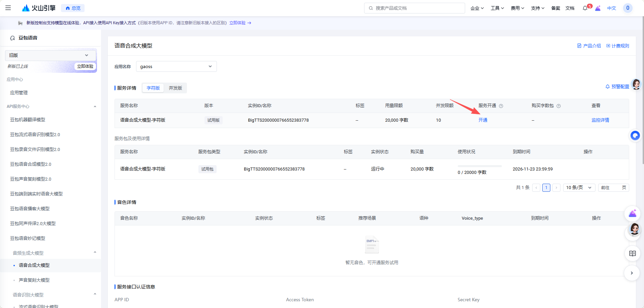Click the search magnifier icon in the top bar

pos(371,8)
